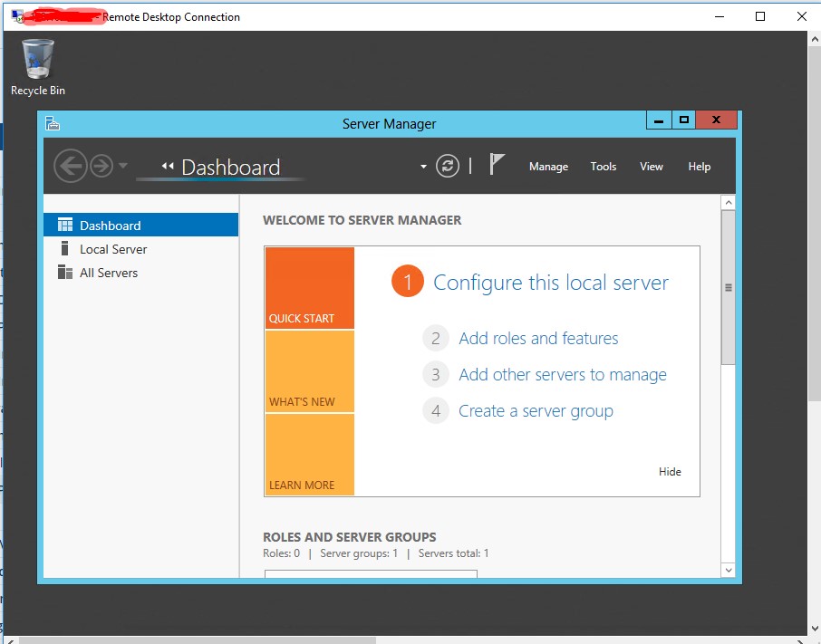Open dropdown arrow left of refresh button
Viewport: 821px width, 644px height.
[x=423, y=167]
